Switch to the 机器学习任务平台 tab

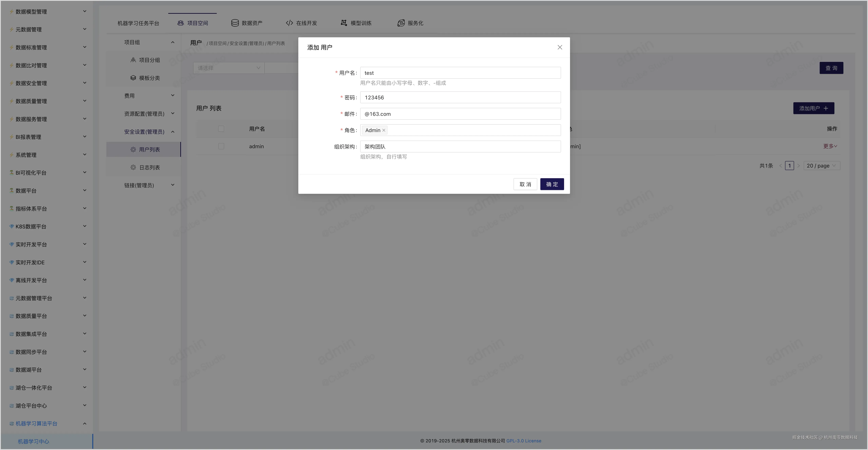138,23
